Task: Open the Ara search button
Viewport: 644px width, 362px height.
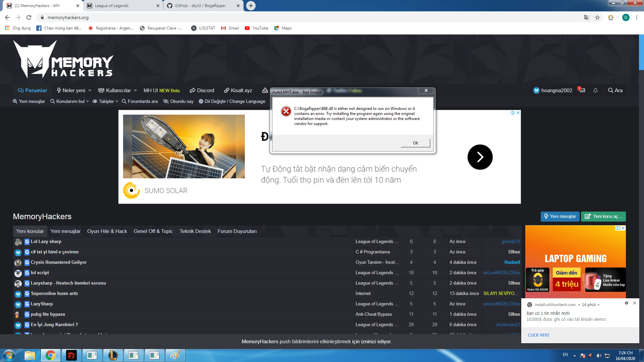Action: tap(615, 90)
